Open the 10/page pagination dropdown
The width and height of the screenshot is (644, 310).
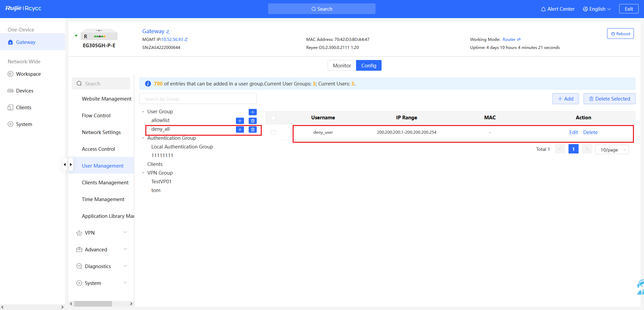click(x=612, y=150)
